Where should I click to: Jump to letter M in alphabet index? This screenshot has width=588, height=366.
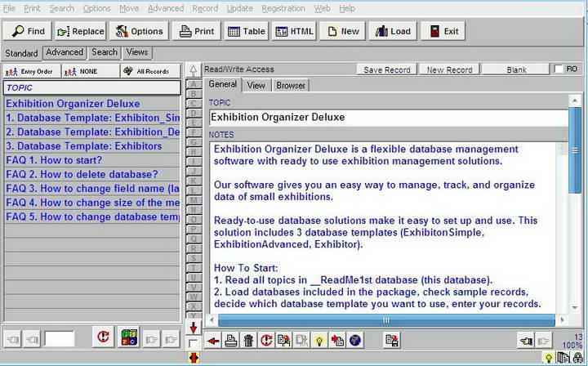coord(194,200)
